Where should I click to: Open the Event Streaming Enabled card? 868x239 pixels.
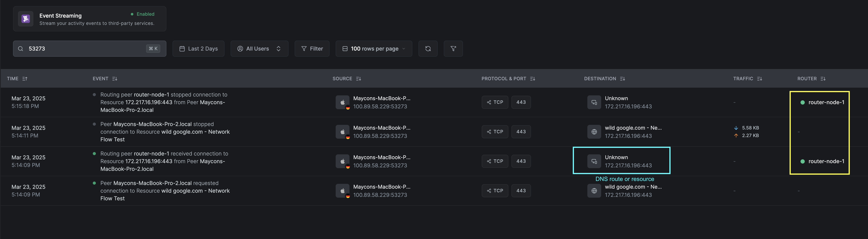[89, 19]
